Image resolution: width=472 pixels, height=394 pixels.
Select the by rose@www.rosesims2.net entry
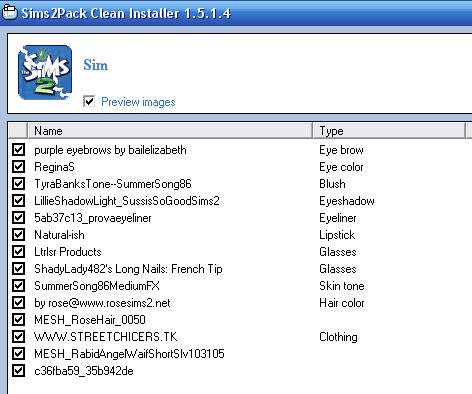pos(102,303)
